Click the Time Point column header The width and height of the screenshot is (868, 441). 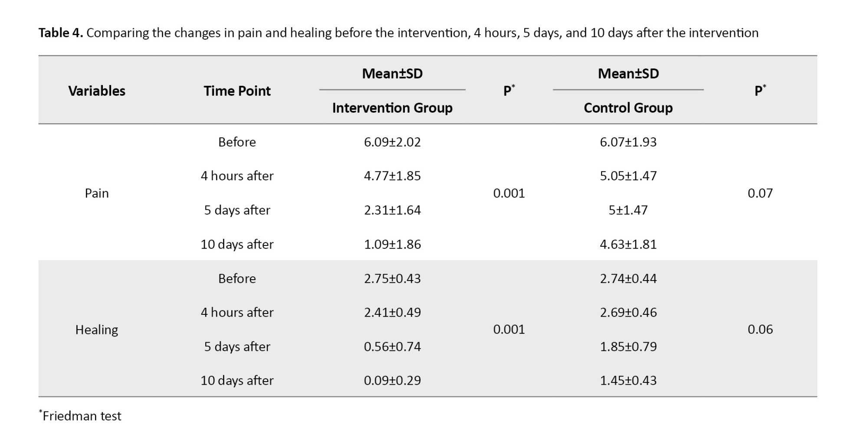click(237, 91)
